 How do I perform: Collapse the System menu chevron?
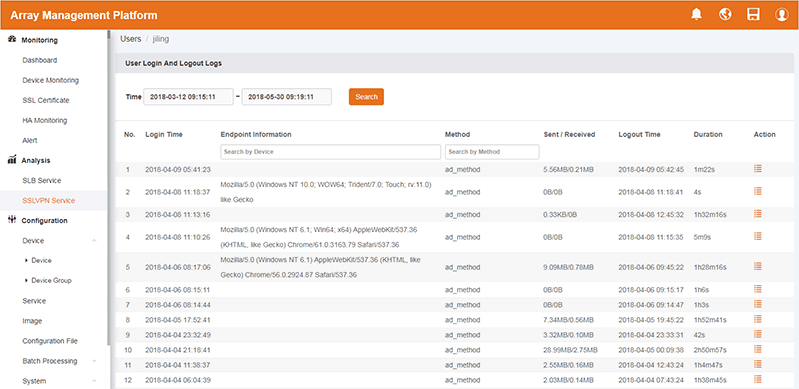tap(94, 381)
